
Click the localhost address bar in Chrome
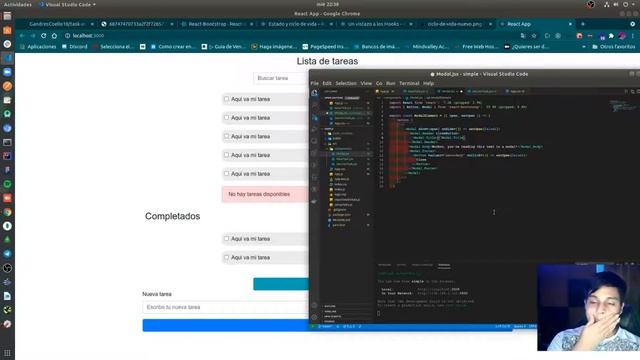[x=286, y=36]
